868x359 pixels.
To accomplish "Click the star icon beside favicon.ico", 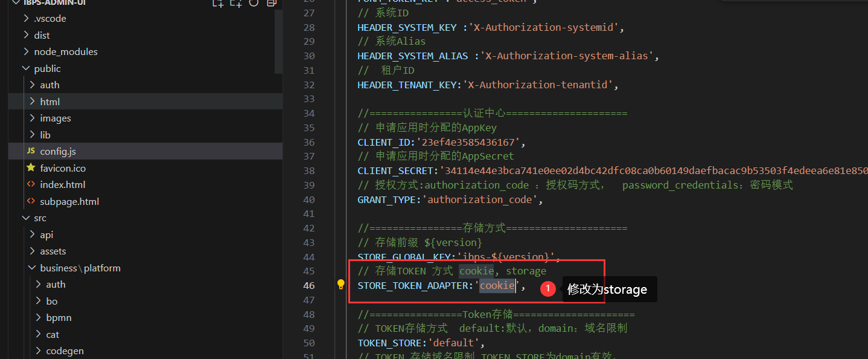I will coord(31,168).
